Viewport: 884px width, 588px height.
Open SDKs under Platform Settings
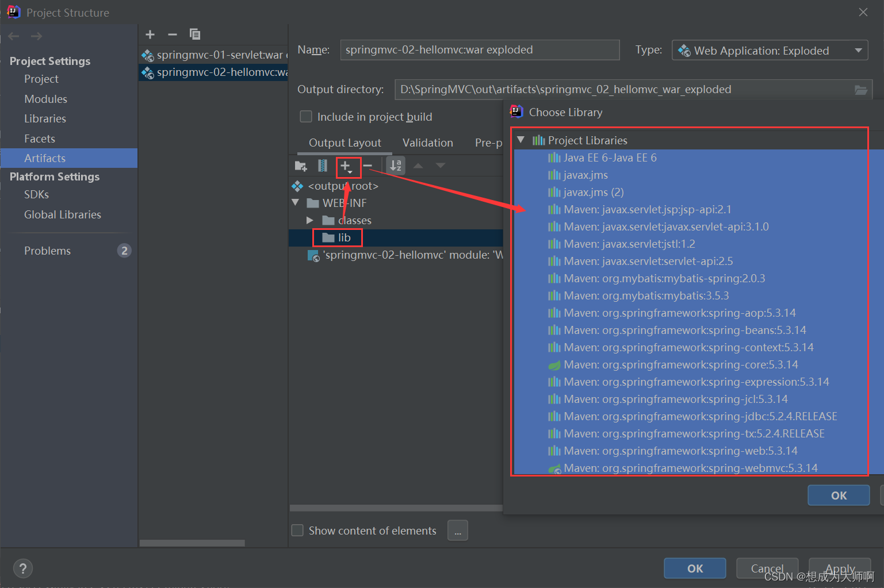coord(37,194)
